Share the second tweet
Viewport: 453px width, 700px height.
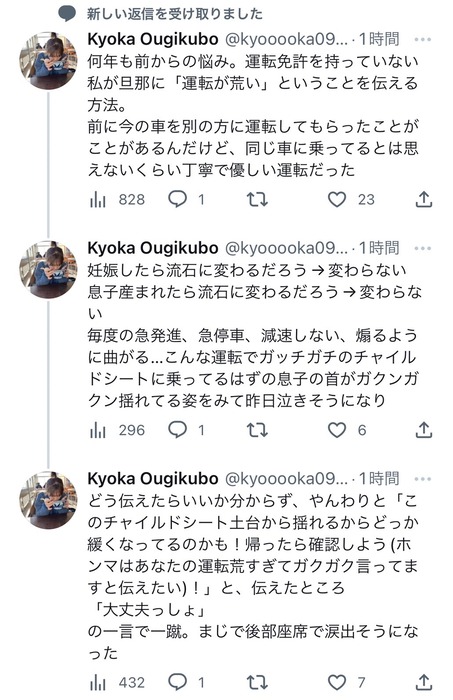424,430
